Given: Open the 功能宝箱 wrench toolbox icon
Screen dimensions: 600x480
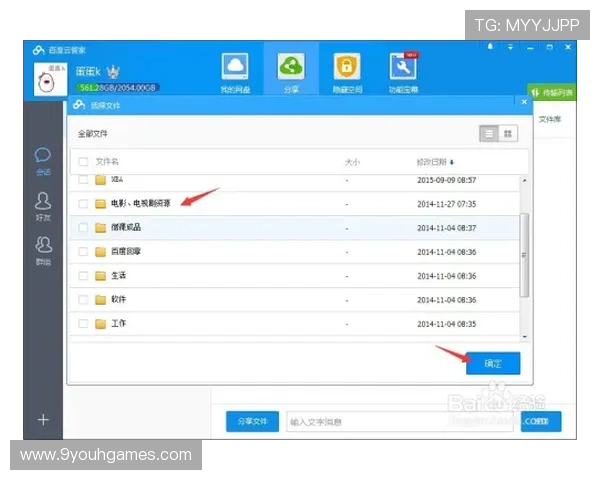Looking at the screenshot, I should coord(403,67).
